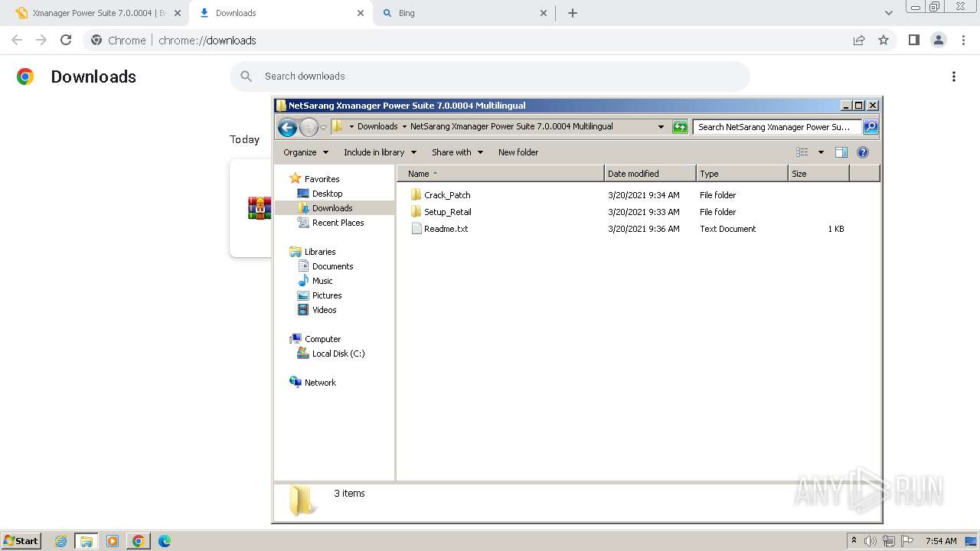Viewport: 980px width, 551px height.
Task: Open more view options dropdown arrow
Action: click(x=821, y=152)
